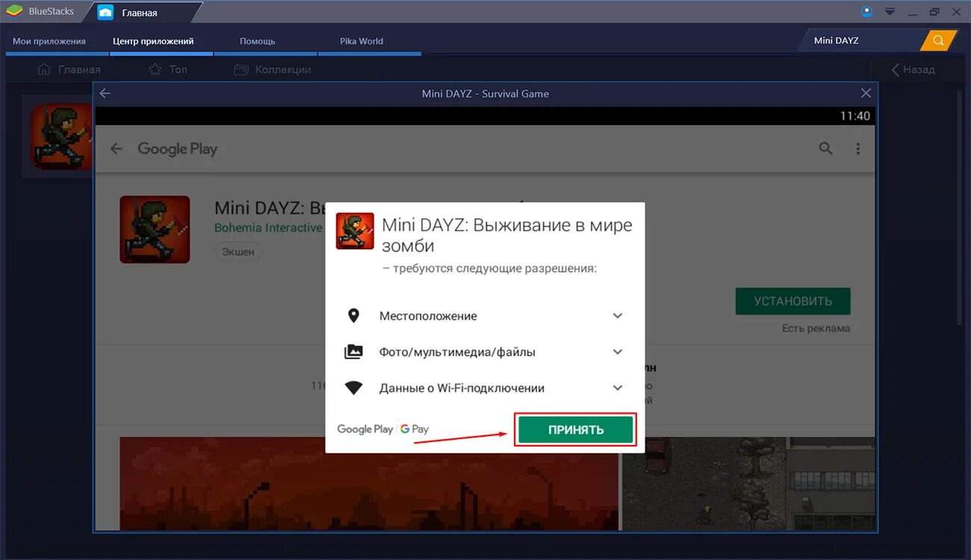Click the 11:40 clock in status bar
This screenshot has width=971, height=560.
[x=855, y=116]
